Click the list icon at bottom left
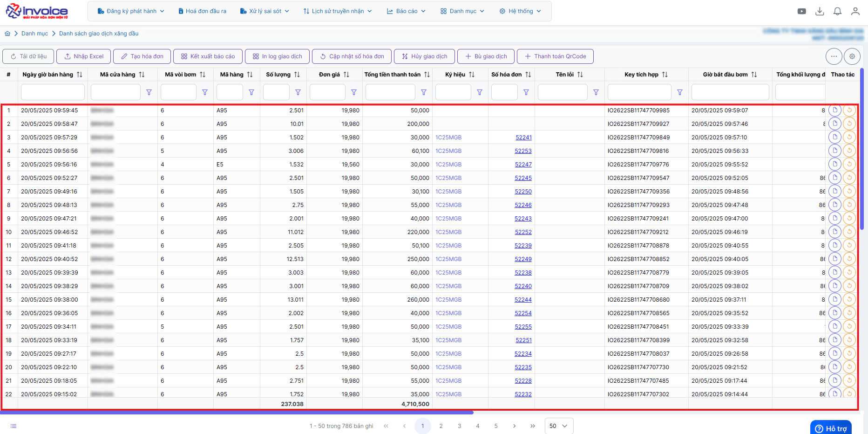The height and width of the screenshot is (434, 868). [14, 426]
